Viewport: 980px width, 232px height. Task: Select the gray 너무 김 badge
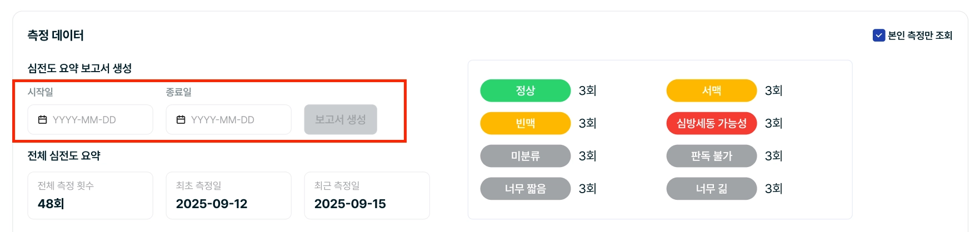click(x=711, y=189)
